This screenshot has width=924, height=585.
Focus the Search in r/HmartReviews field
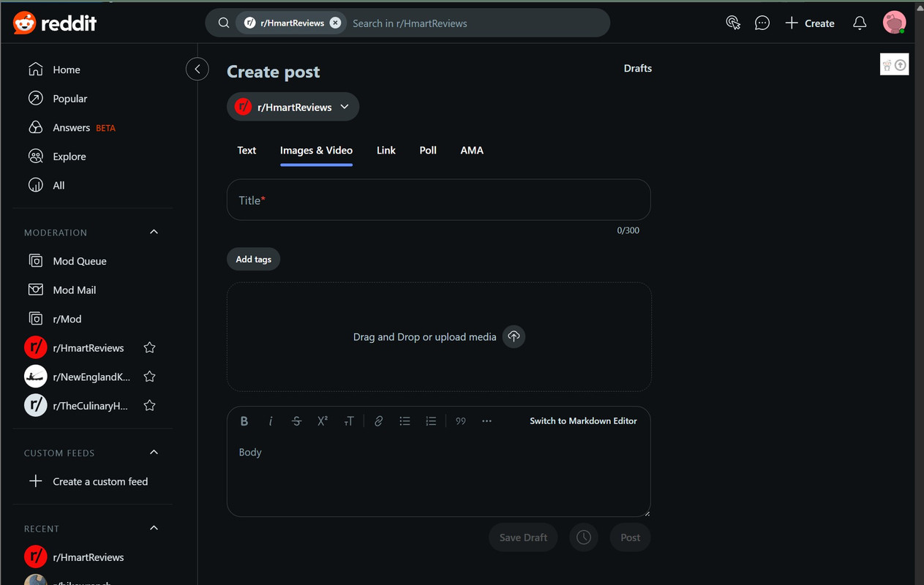pyautogui.click(x=476, y=23)
